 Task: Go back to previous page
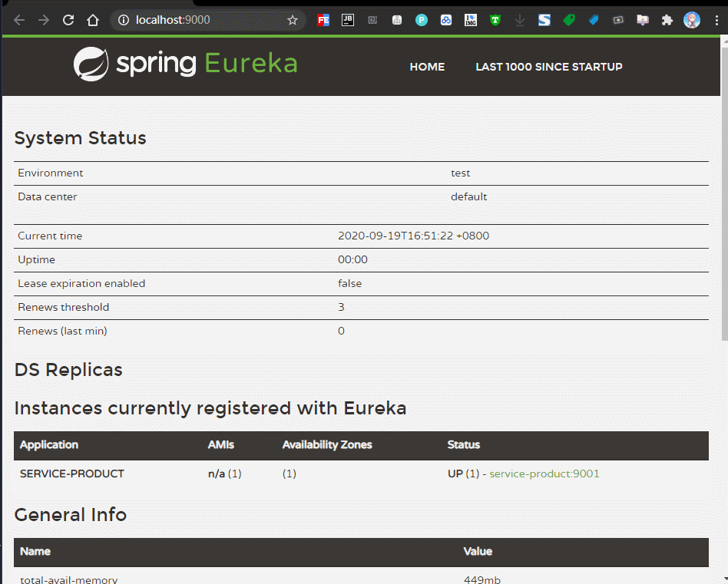click(x=19, y=20)
